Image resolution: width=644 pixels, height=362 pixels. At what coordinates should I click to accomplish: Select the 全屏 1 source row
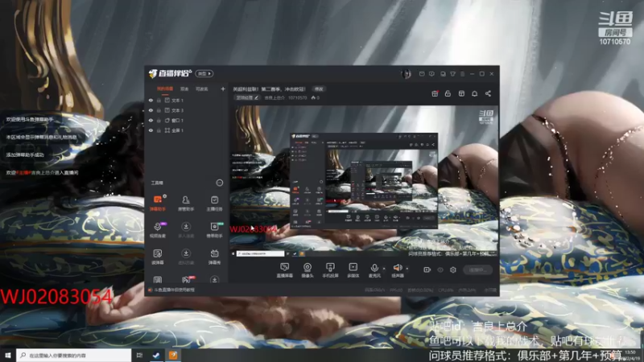click(187, 130)
